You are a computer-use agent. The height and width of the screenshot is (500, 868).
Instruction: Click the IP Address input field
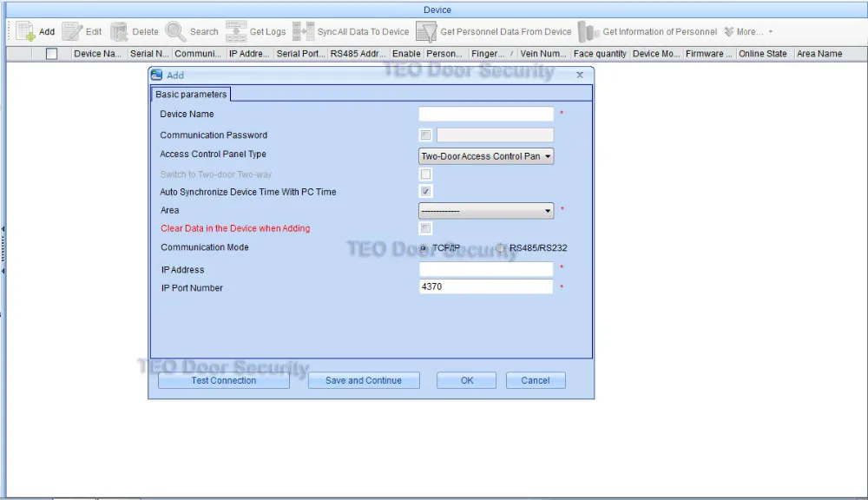486,269
